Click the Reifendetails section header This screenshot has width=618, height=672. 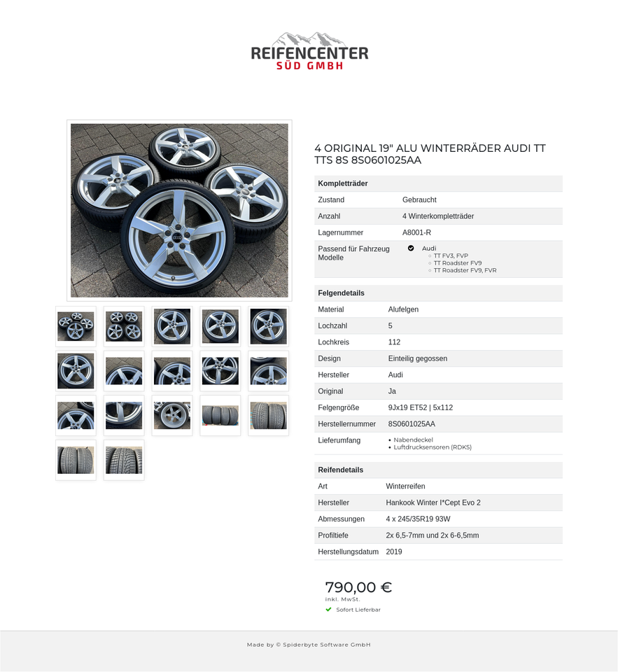[341, 470]
